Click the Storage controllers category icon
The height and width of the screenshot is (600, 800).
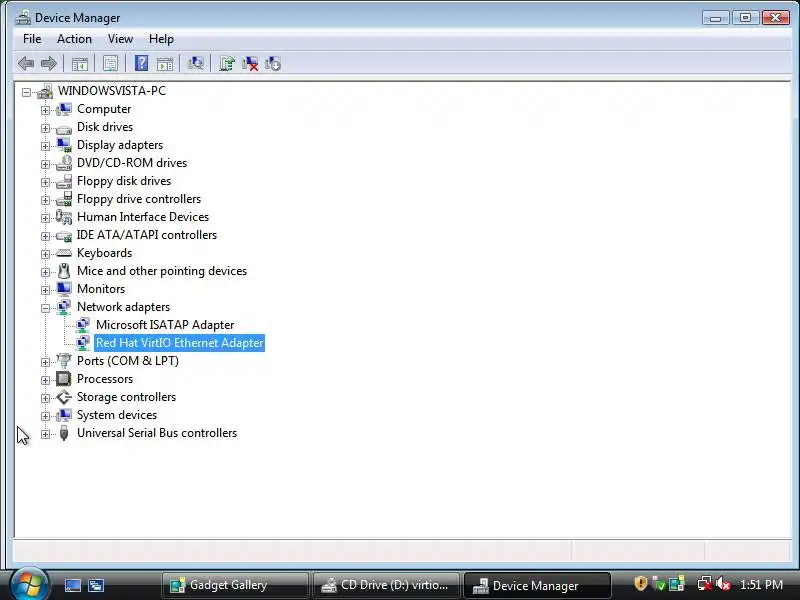coord(64,397)
